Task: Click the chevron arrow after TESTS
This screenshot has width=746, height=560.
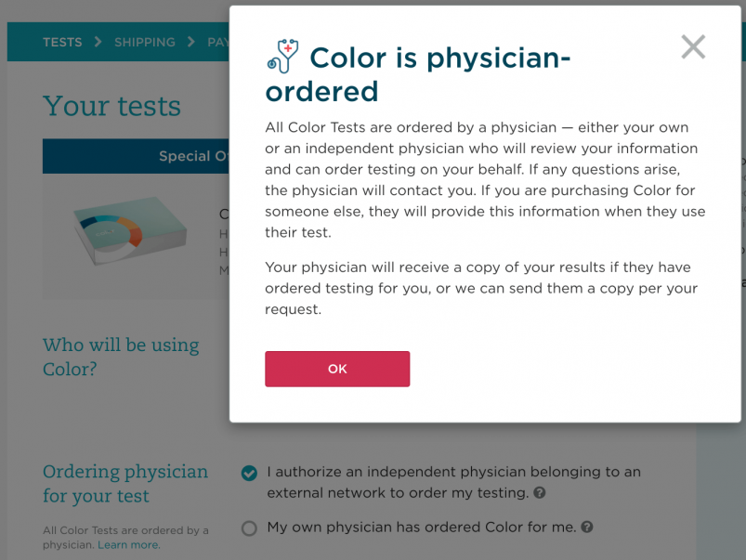Action: pos(98,42)
